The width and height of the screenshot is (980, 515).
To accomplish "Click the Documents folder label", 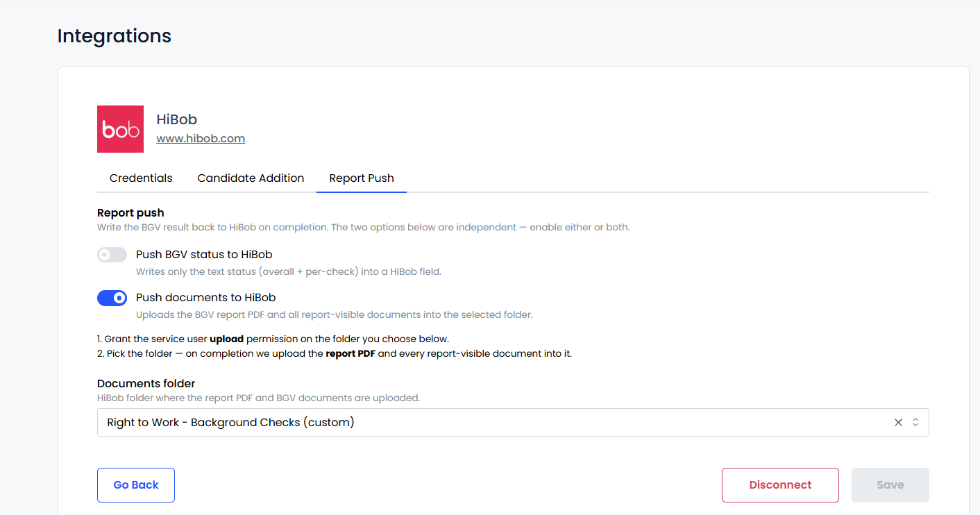I will (146, 383).
